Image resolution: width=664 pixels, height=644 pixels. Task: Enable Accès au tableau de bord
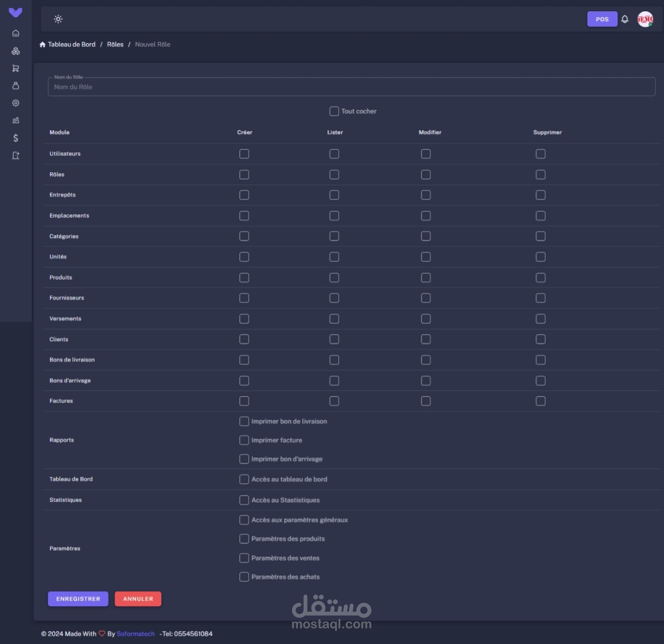click(x=244, y=479)
